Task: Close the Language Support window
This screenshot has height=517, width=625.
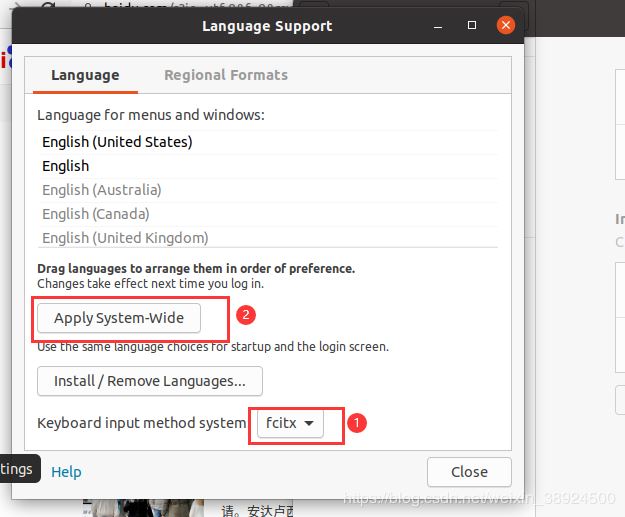Action: click(x=507, y=24)
